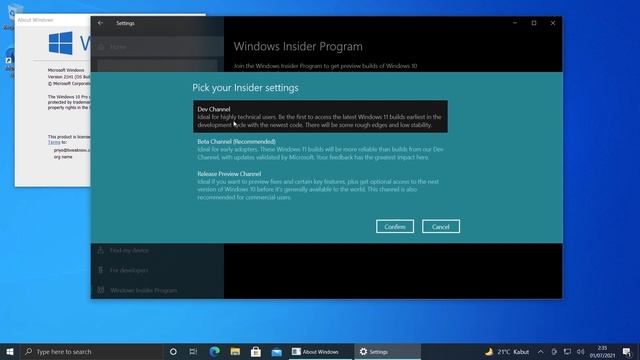
Task: Open the Windows Start menu
Action: click(10, 351)
